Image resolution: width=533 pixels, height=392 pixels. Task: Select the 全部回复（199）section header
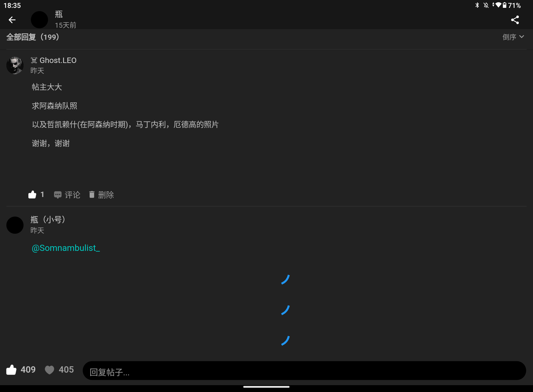tap(33, 37)
